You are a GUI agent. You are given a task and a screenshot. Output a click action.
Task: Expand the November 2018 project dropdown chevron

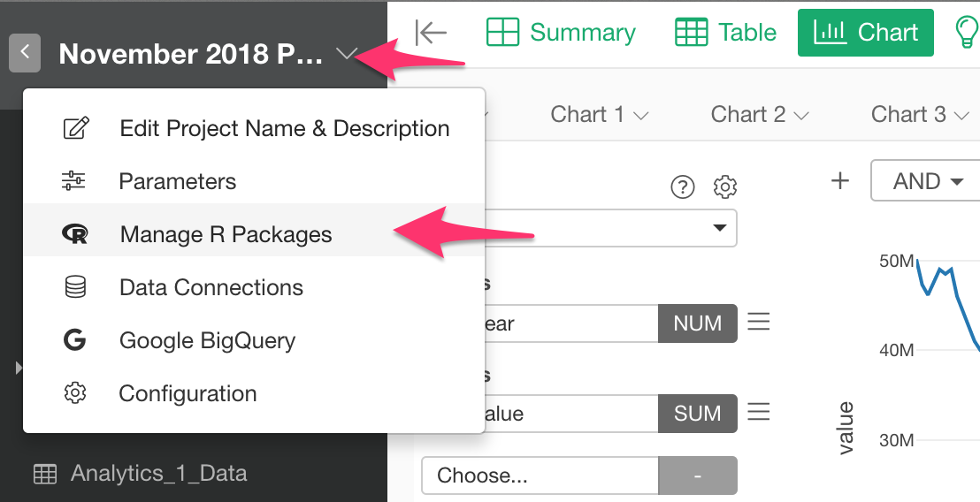click(x=346, y=55)
